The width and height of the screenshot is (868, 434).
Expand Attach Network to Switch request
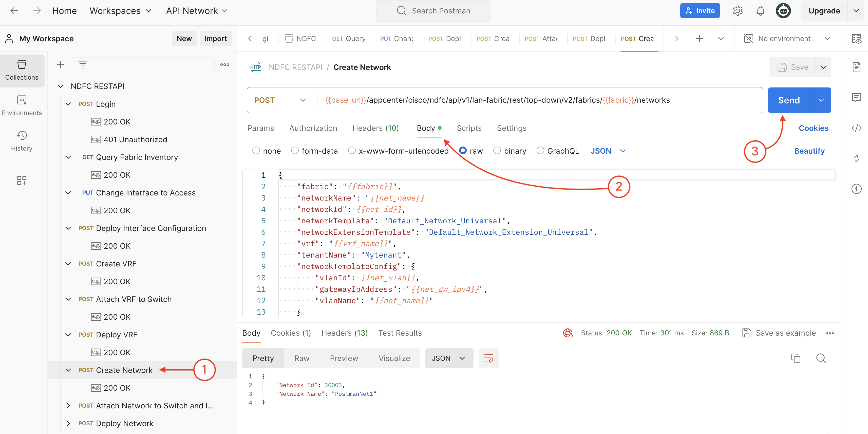click(x=68, y=406)
